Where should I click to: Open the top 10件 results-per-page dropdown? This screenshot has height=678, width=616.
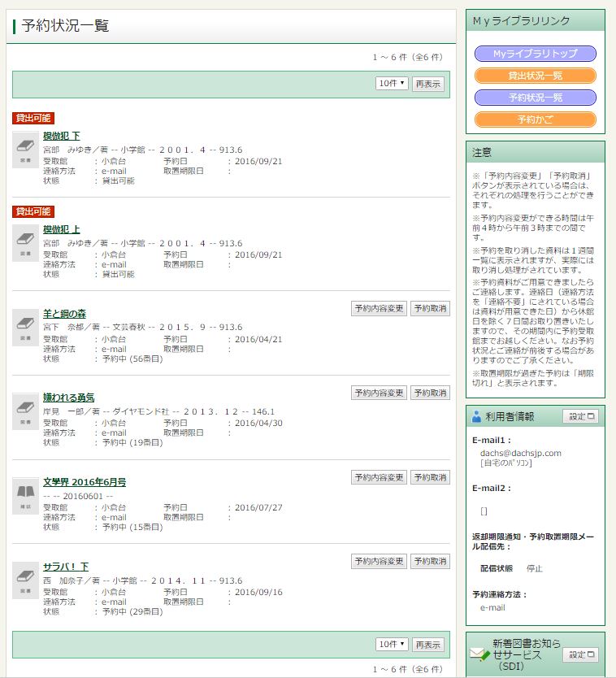pos(392,84)
